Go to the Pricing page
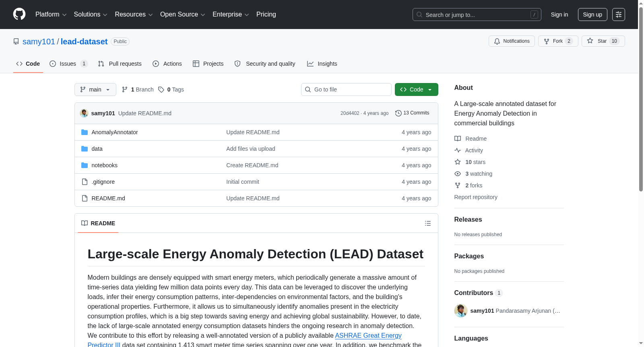Viewport: 644px width, 347px height. (x=266, y=15)
